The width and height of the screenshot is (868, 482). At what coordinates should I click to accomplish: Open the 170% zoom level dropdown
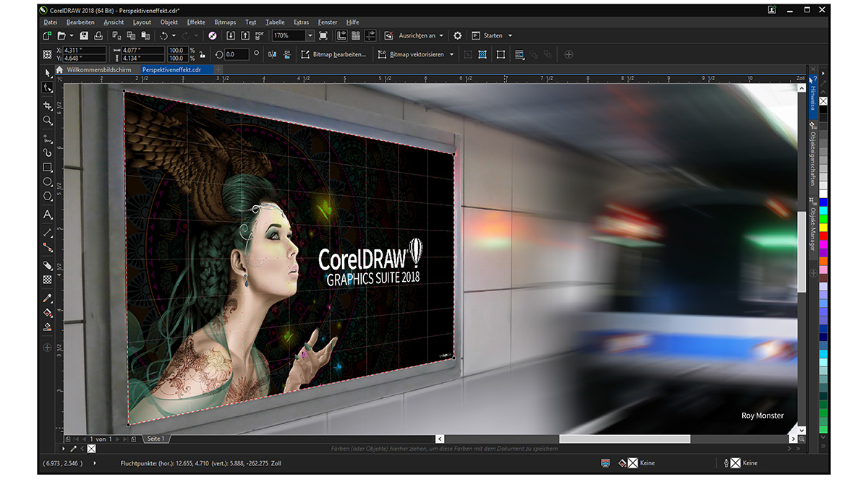pyautogui.click(x=310, y=35)
